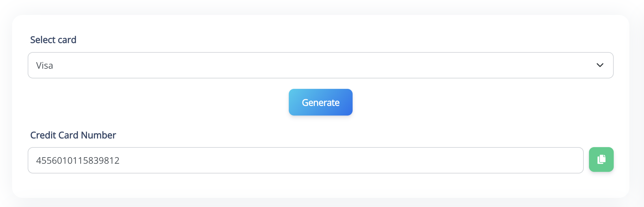Copy the generated credit card number
The image size is (644, 207).
coord(601,159)
